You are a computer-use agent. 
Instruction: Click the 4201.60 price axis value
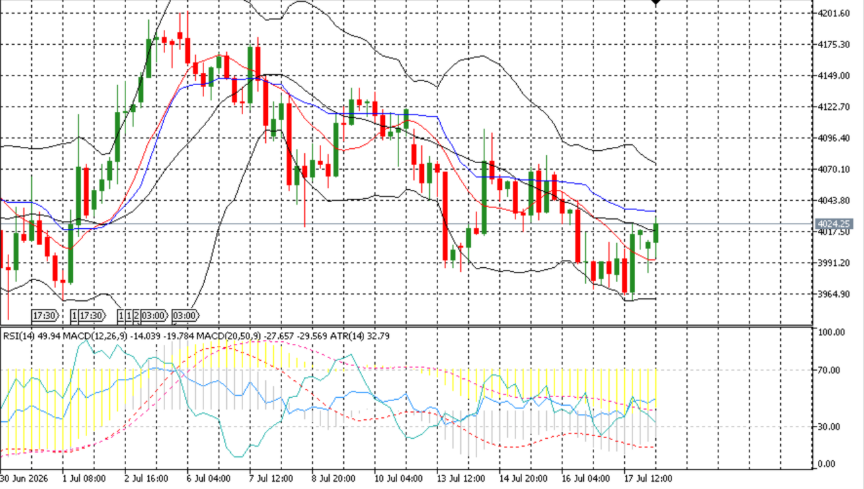click(x=834, y=13)
